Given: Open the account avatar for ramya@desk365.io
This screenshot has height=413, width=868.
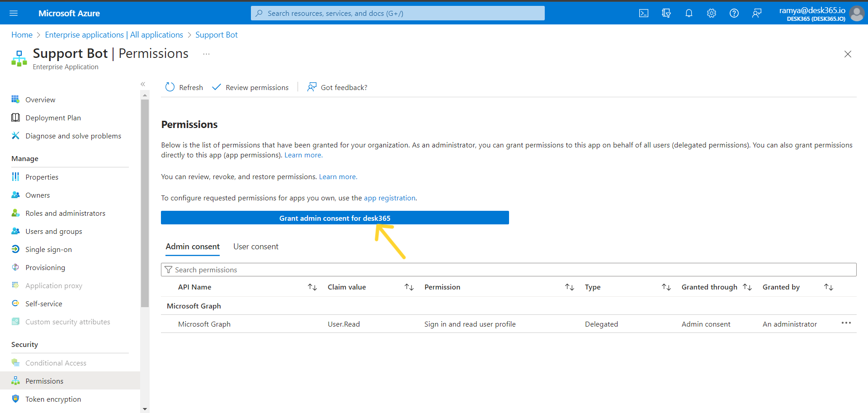Looking at the screenshot, I should [857, 13].
